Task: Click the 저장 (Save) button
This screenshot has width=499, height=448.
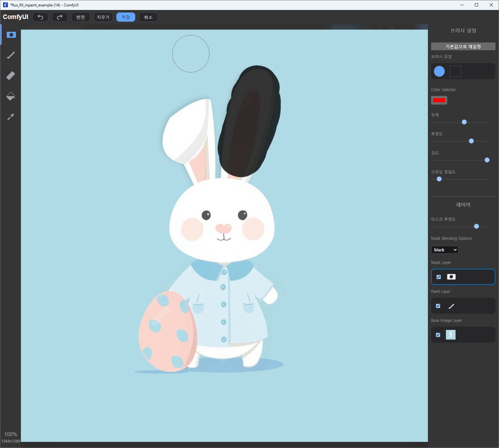Action: [126, 17]
